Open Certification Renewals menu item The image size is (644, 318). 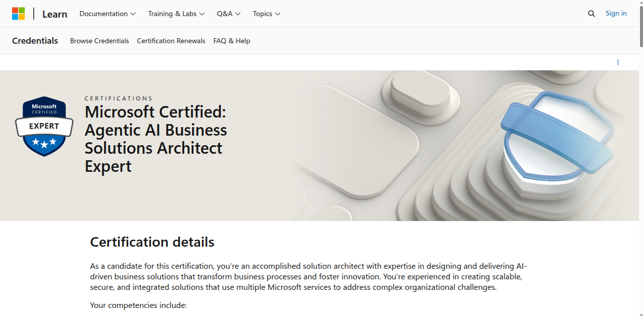click(171, 41)
